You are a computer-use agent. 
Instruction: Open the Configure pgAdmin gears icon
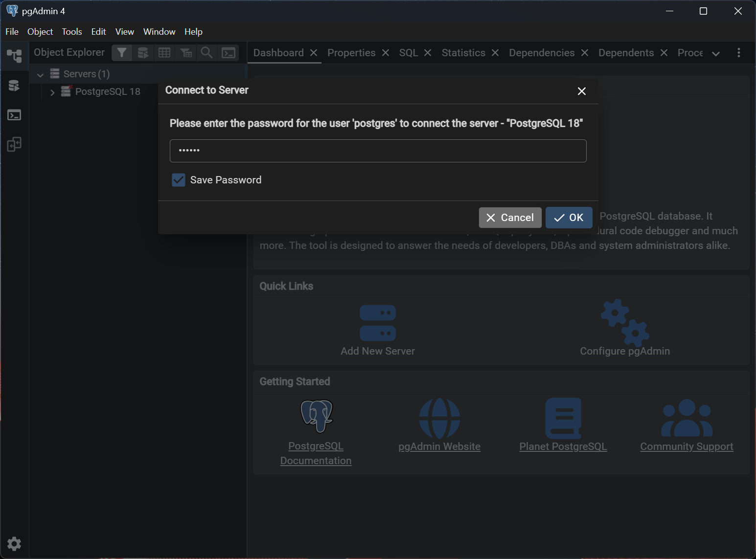pyautogui.click(x=624, y=323)
